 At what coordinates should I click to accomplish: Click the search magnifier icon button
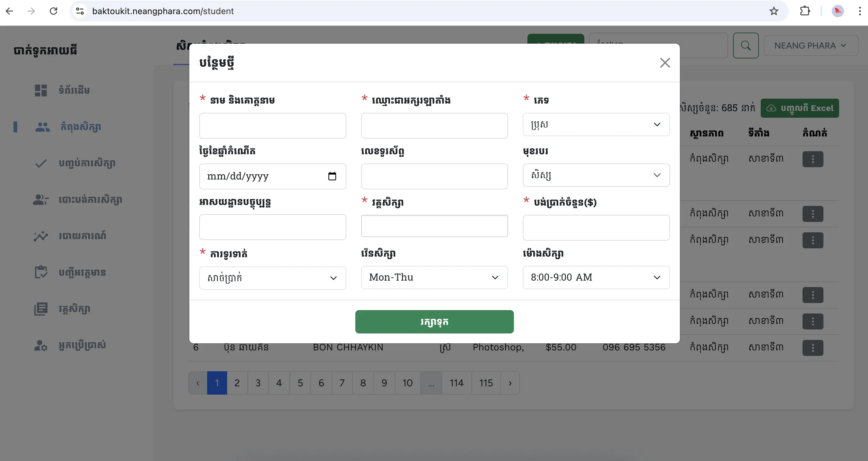point(745,45)
